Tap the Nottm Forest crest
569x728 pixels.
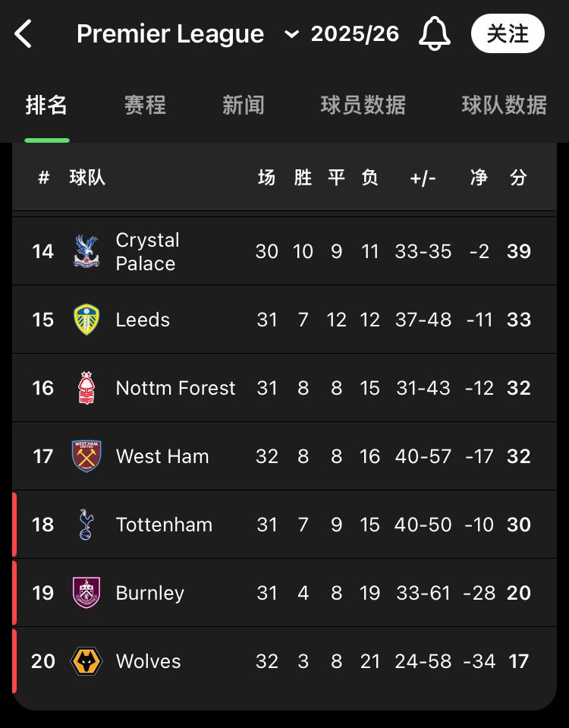(x=86, y=388)
